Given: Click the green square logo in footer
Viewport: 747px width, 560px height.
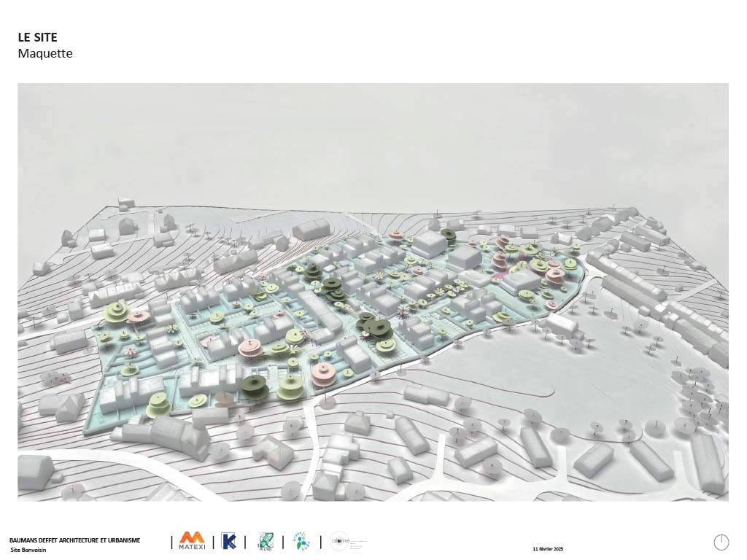Looking at the screenshot, I should coord(265,542).
